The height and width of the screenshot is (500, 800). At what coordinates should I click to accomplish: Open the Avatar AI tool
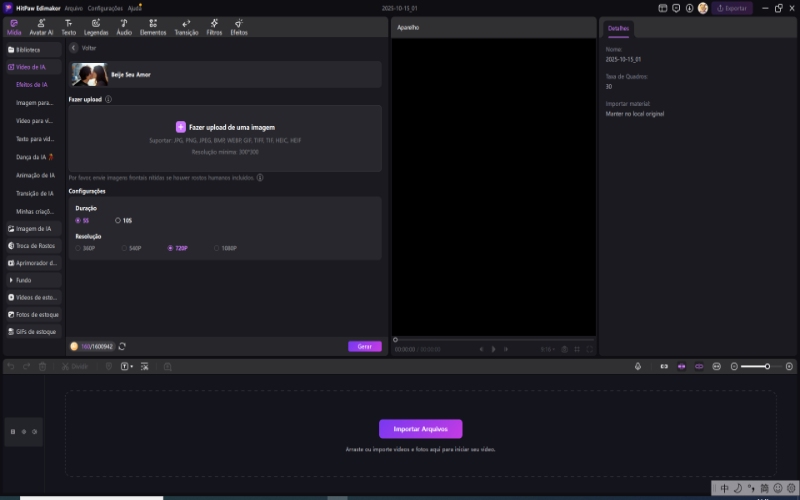point(42,26)
